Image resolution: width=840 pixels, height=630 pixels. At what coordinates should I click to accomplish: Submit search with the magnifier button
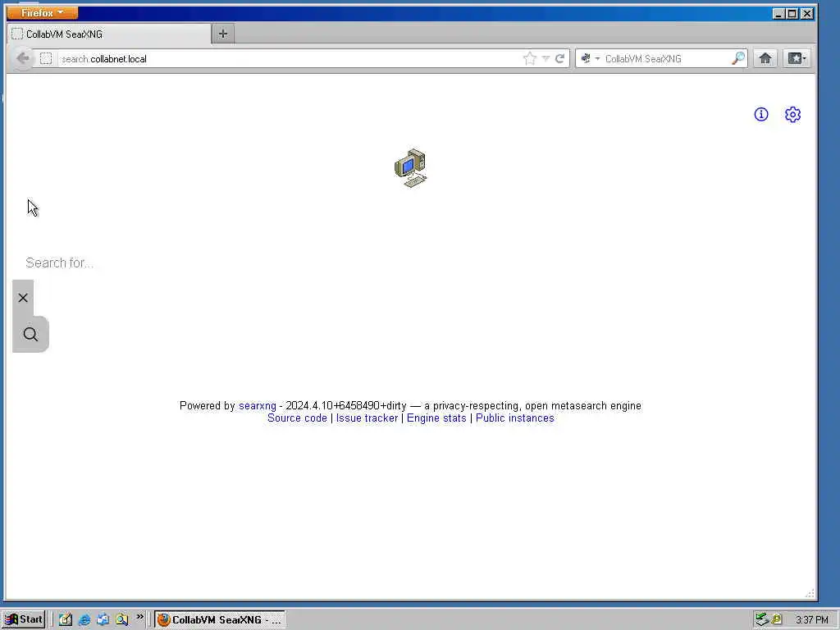coord(30,335)
